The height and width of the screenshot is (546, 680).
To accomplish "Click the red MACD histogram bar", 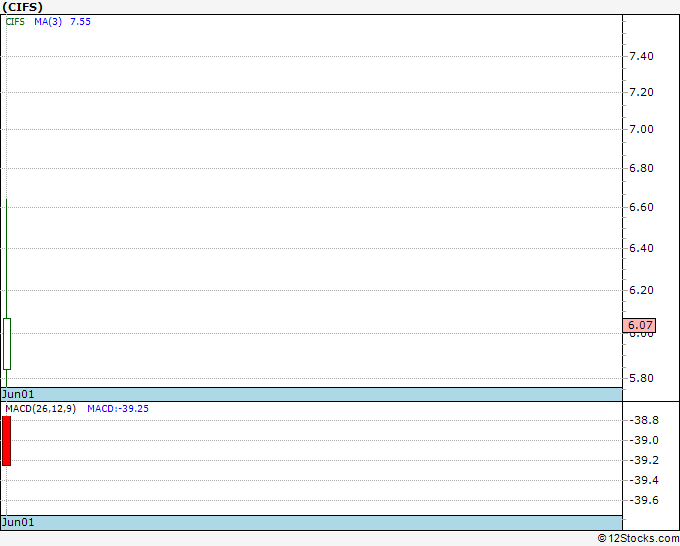I will [x=7, y=441].
